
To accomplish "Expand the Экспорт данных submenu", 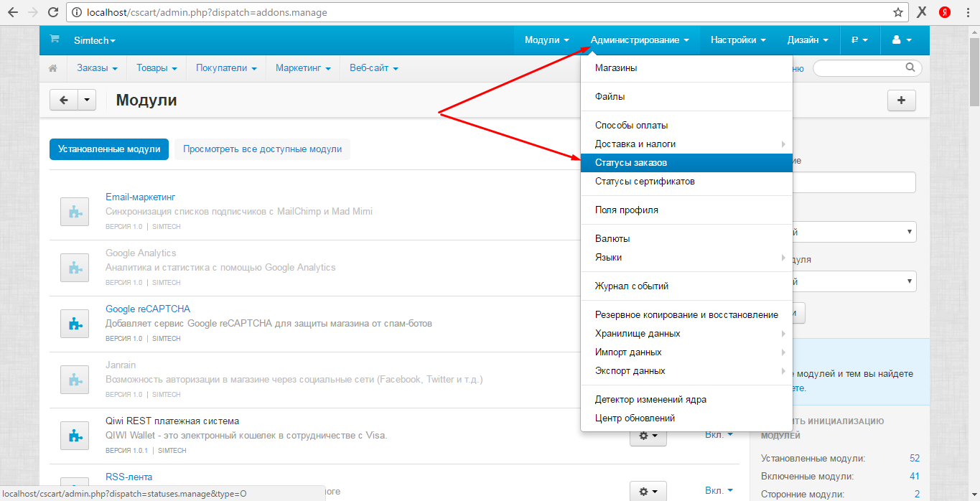I will 686,370.
